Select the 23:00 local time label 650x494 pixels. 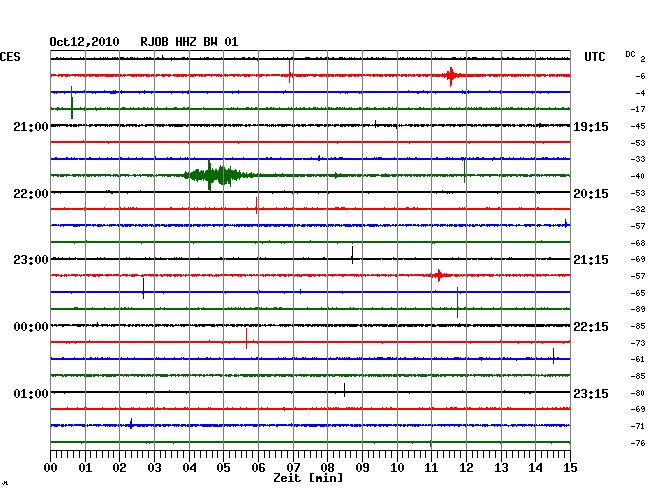(31, 260)
